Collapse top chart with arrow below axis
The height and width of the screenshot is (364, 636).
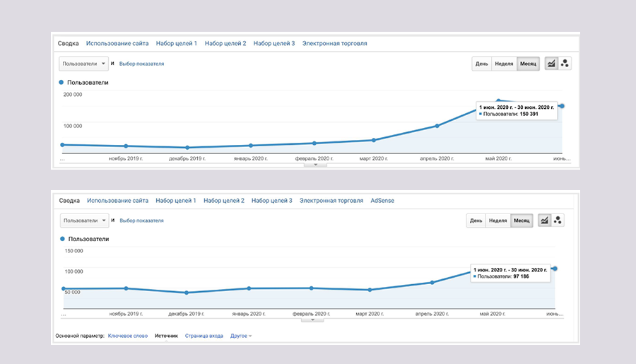point(316,165)
